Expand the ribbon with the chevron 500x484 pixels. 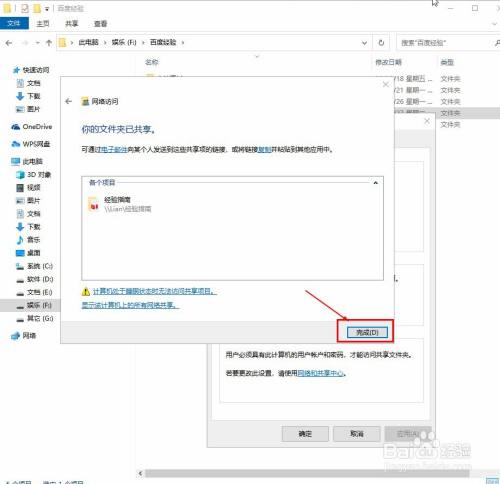[495, 24]
